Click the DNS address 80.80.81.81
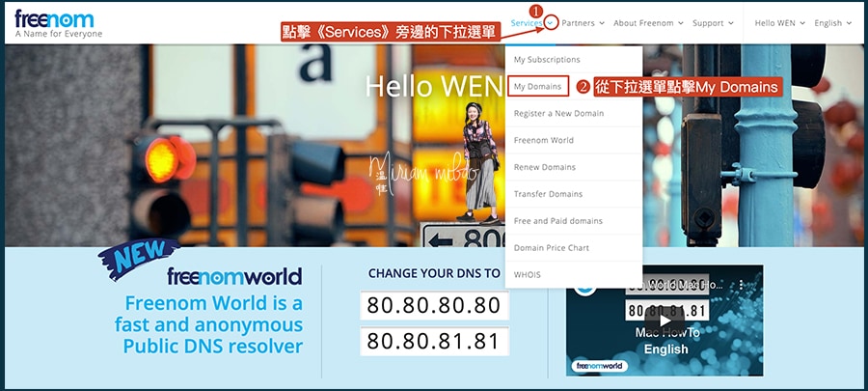This screenshot has width=868, height=391. point(434,341)
